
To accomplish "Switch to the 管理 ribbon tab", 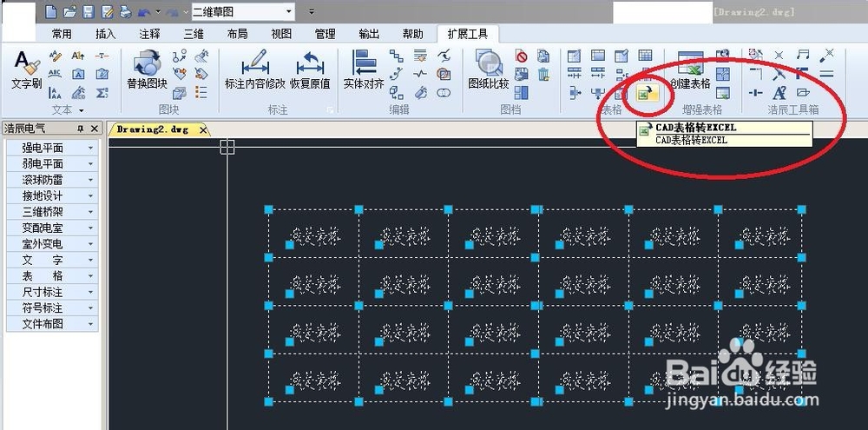I will pyautogui.click(x=325, y=35).
